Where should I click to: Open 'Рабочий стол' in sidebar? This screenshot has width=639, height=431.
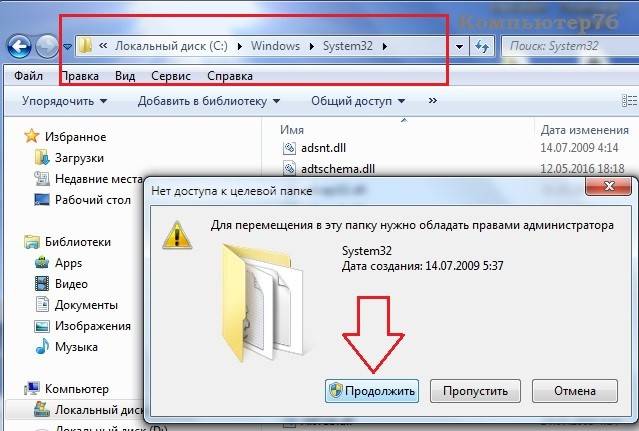93,200
